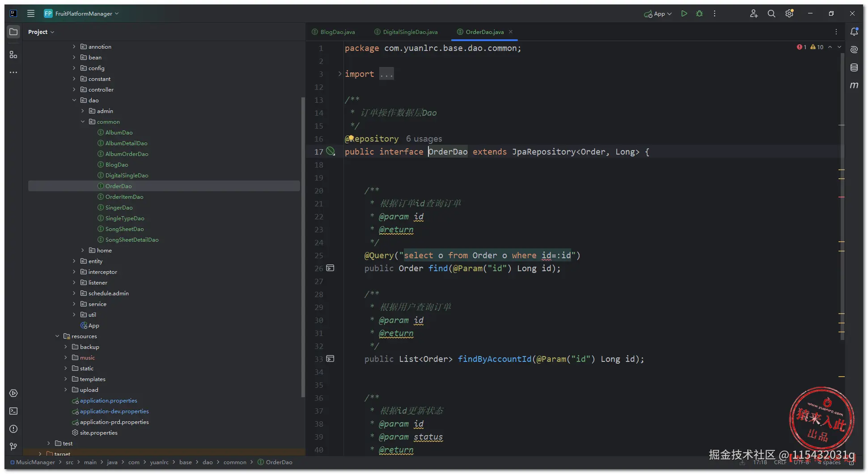Viewport: 868px width, 474px height.
Task: Switch to the DigitalSingleDao.java tab
Action: 406,32
